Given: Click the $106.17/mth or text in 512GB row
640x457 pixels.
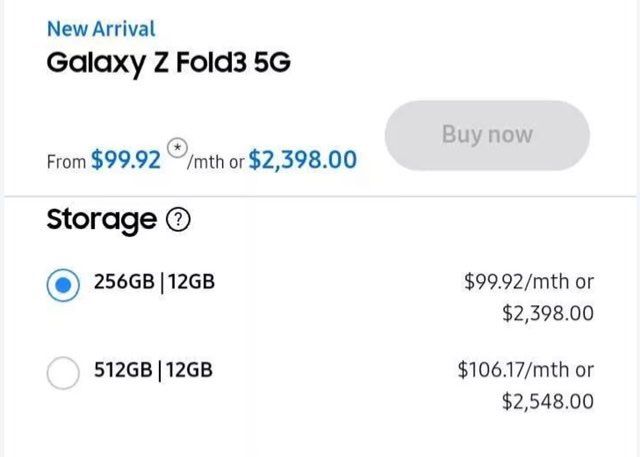Looking at the screenshot, I should (x=525, y=370).
